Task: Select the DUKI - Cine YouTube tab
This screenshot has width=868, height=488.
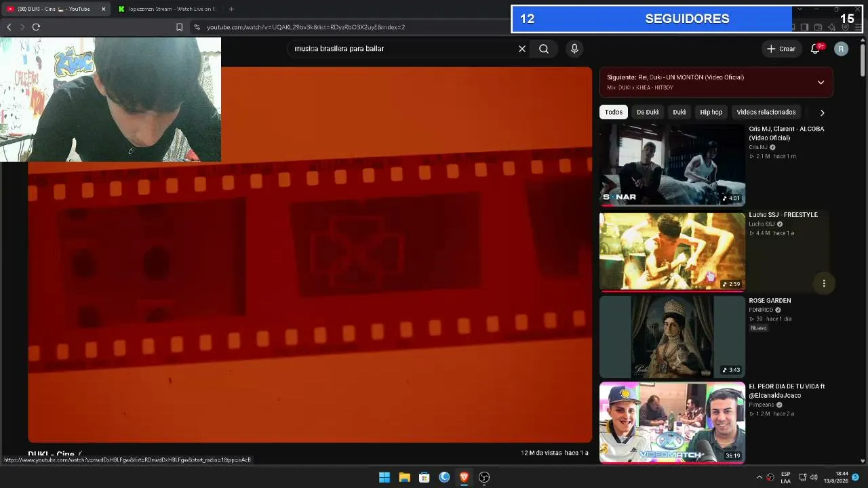Action: [54, 9]
